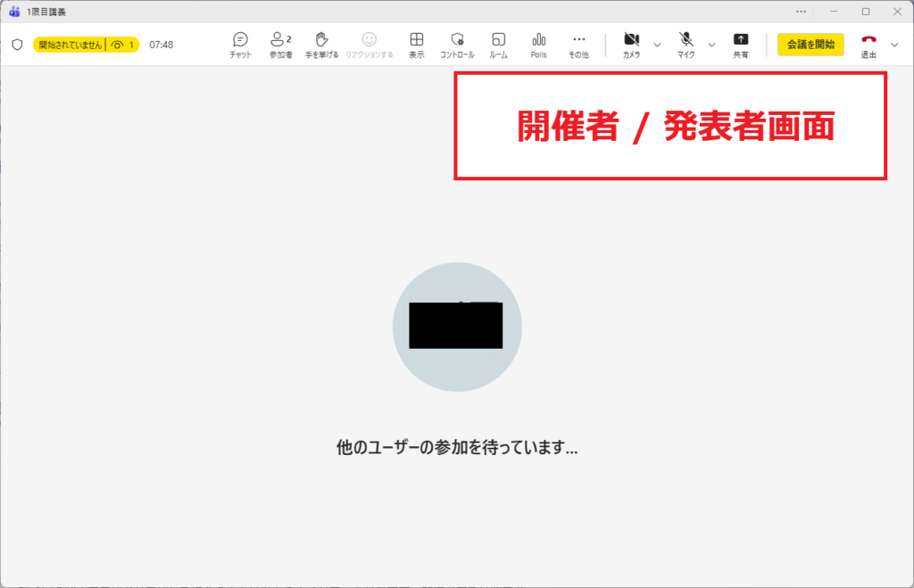The height and width of the screenshot is (588, 914).
Task: Share screen using the 共有 button
Action: click(741, 44)
